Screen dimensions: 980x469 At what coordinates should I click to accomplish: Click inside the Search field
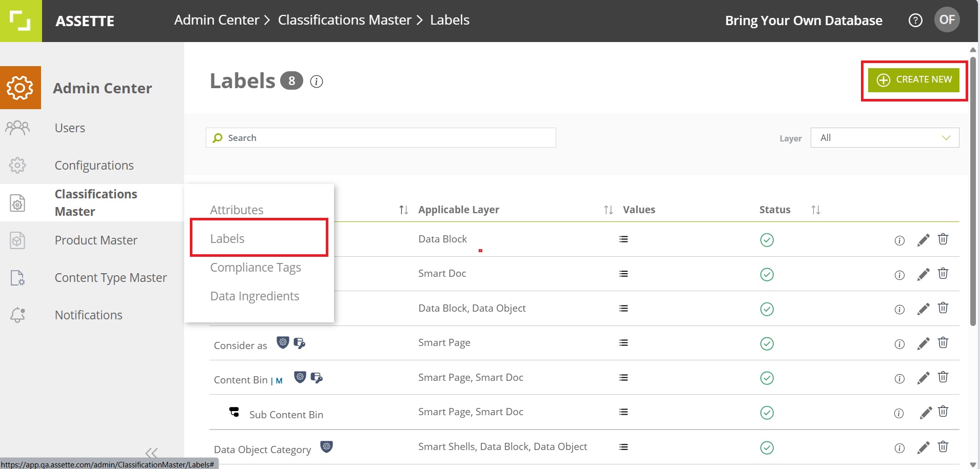pyautogui.click(x=380, y=137)
